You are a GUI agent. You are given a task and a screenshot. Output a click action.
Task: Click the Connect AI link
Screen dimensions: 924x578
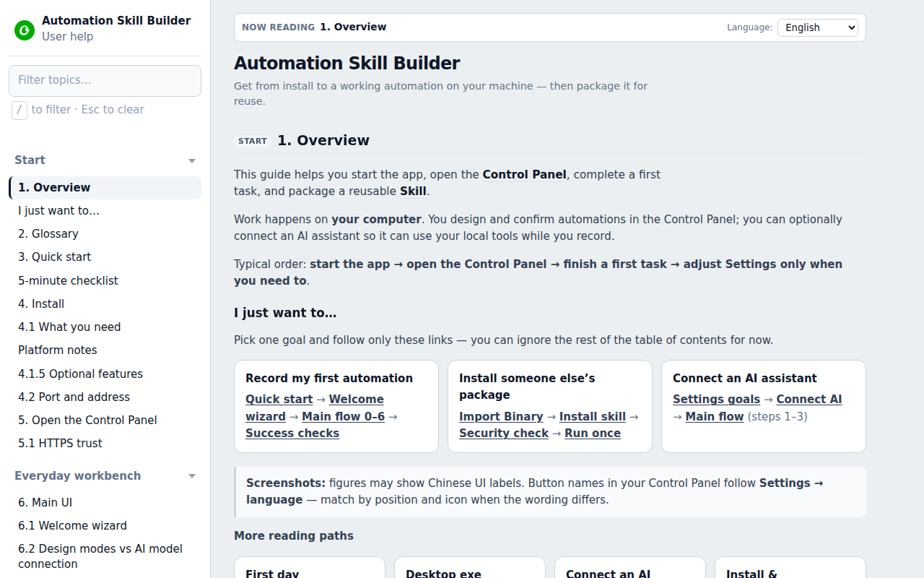tap(809, 400)
